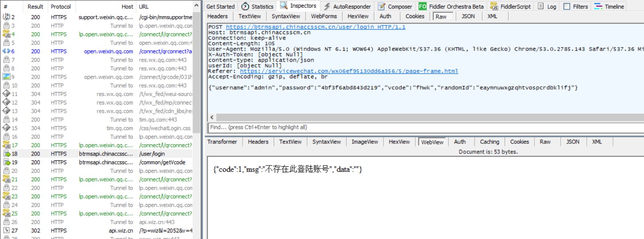Click session number 10 cell
Image resolution: width=644 pixels, height=239 pixels.
(x=14, y=85)
